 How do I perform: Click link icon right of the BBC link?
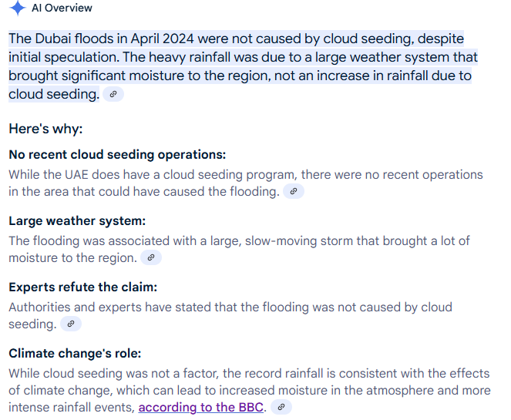pos(281,407)
